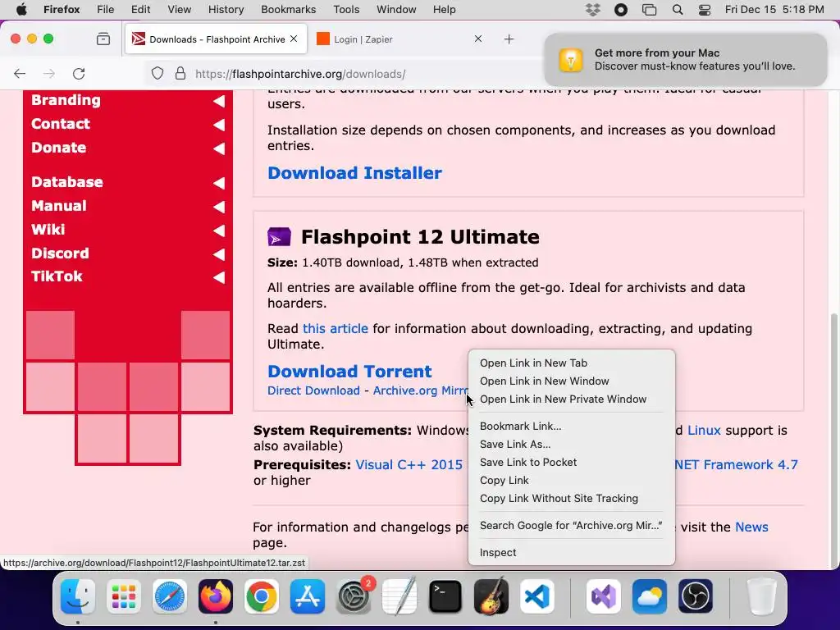Open Finder from the Dock
The height and width of the screenshot is (630, 840).
coord(78,596)
